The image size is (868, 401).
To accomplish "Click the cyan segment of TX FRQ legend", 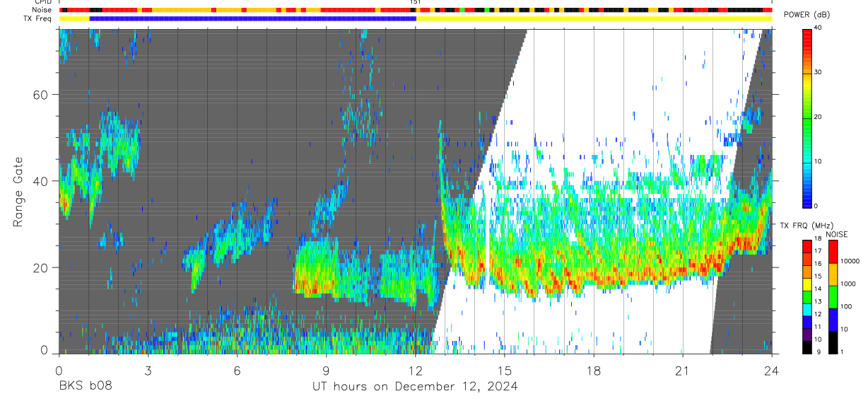I will click(x=807, y=310).
